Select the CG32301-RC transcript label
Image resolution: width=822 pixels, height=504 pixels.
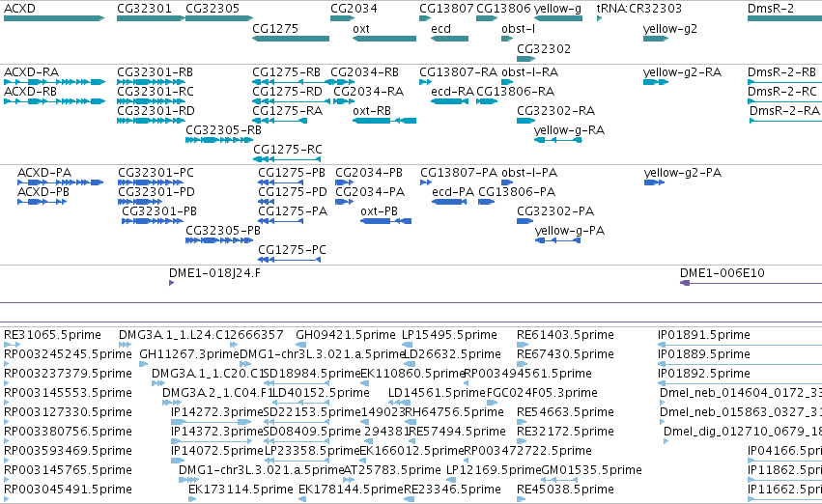156,92
